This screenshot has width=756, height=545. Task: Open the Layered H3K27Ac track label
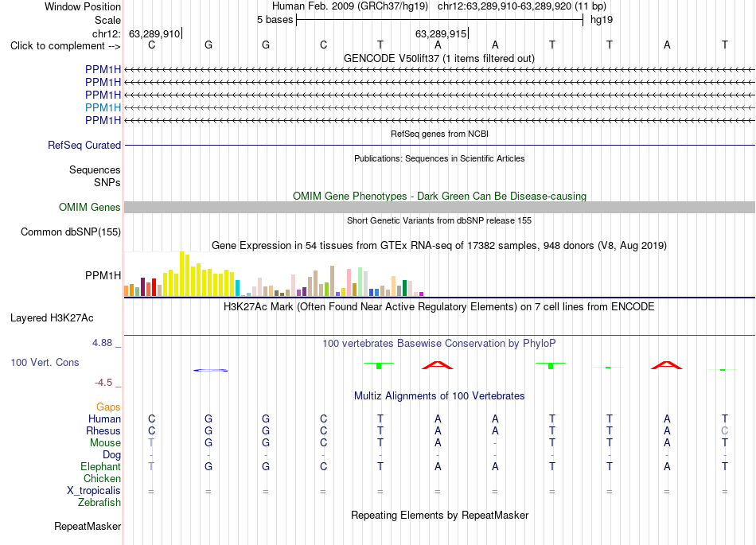click(52, 318)
